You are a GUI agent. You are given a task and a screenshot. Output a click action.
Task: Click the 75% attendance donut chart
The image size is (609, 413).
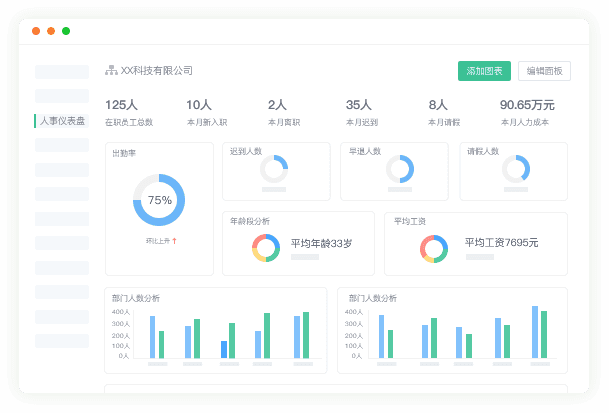coord(159,200)
